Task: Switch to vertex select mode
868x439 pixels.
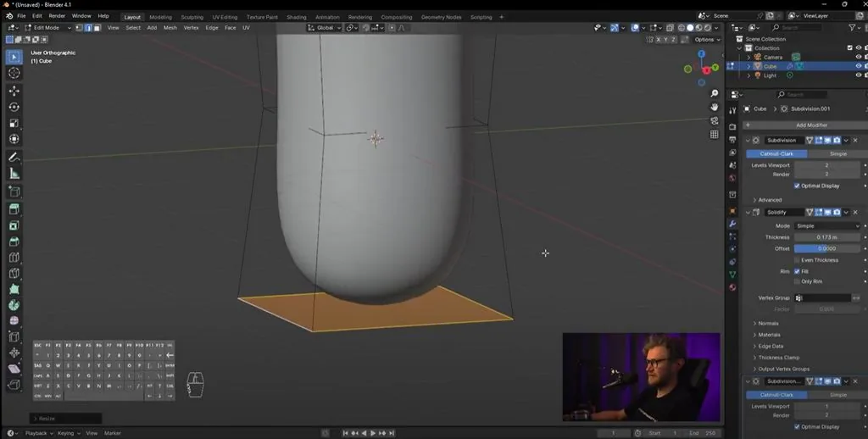Action: pyautogui.click(x=79, y=28)
